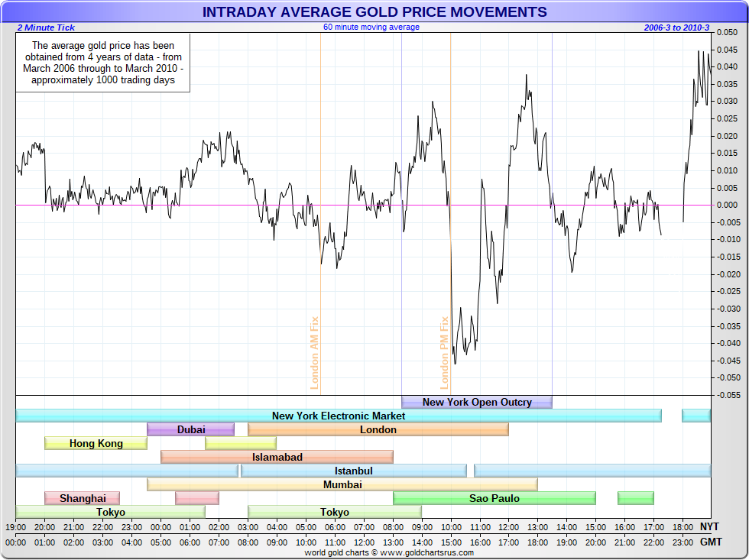The image size is (749, 560).
Task: Select 10:00 on the NYT time row
Action: (x=451, y=527)
